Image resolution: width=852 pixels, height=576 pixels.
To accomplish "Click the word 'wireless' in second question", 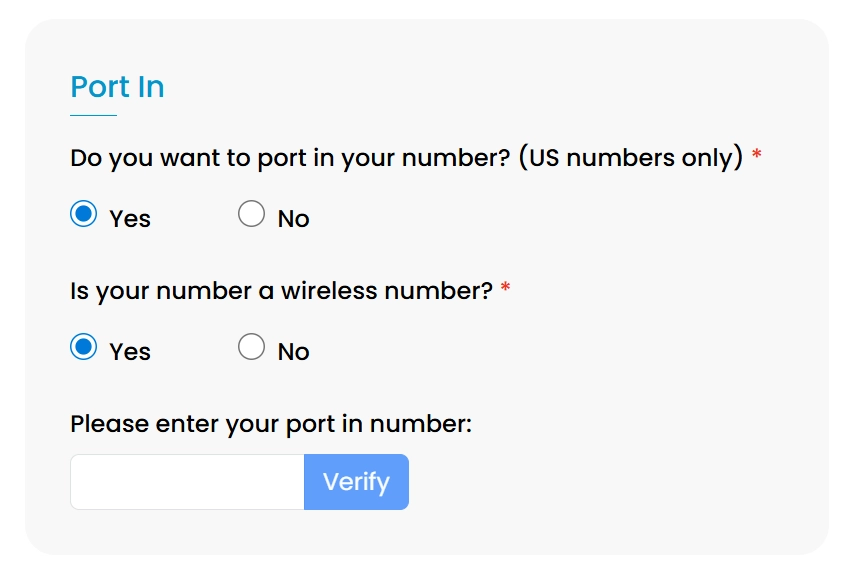I will (326, 291).
